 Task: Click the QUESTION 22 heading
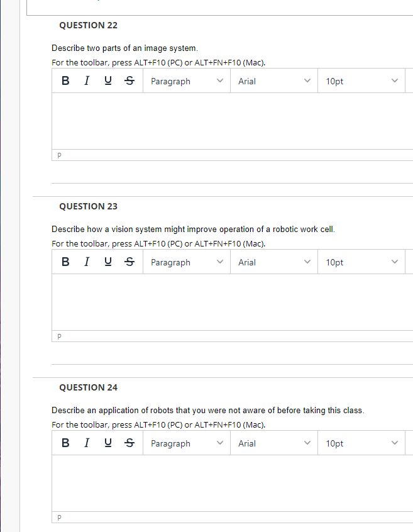pos(88,25)
